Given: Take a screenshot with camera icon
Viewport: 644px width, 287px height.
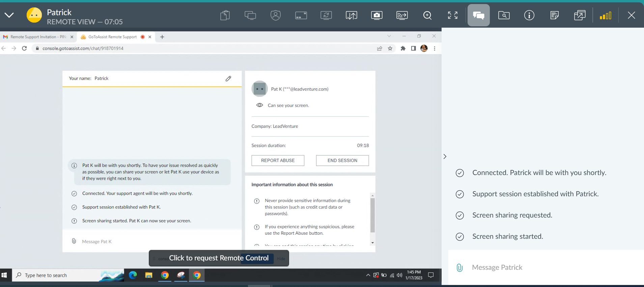Looking at the screenshot, I should 377,15.
